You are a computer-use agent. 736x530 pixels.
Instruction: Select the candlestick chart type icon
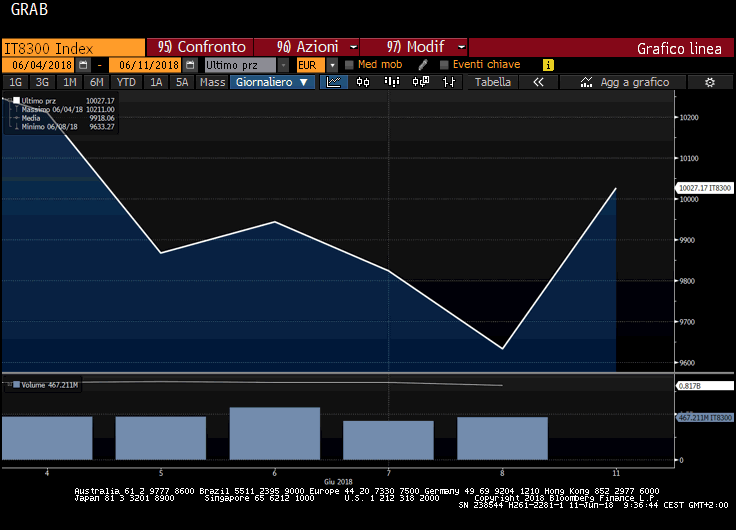[x=364, y=82]
